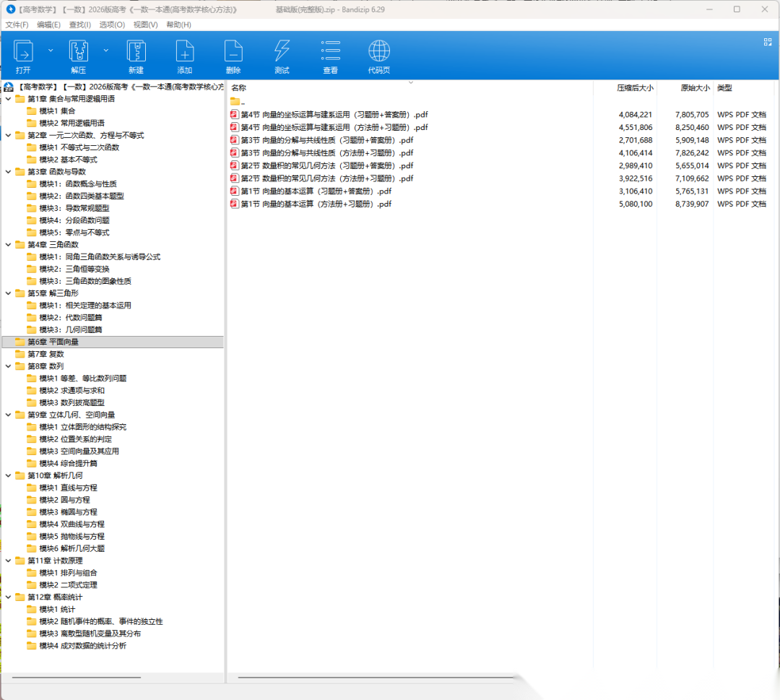Collapse the 第10章 解析几何 tree node
Screen dimensions: 780x700
pos(9,475)
